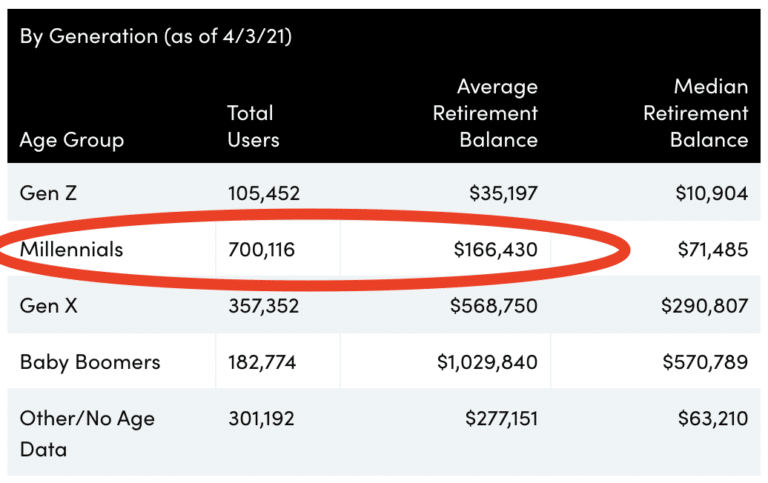Click the Average Retirement Balance header
768x483 pixels.
pos(485,113)
